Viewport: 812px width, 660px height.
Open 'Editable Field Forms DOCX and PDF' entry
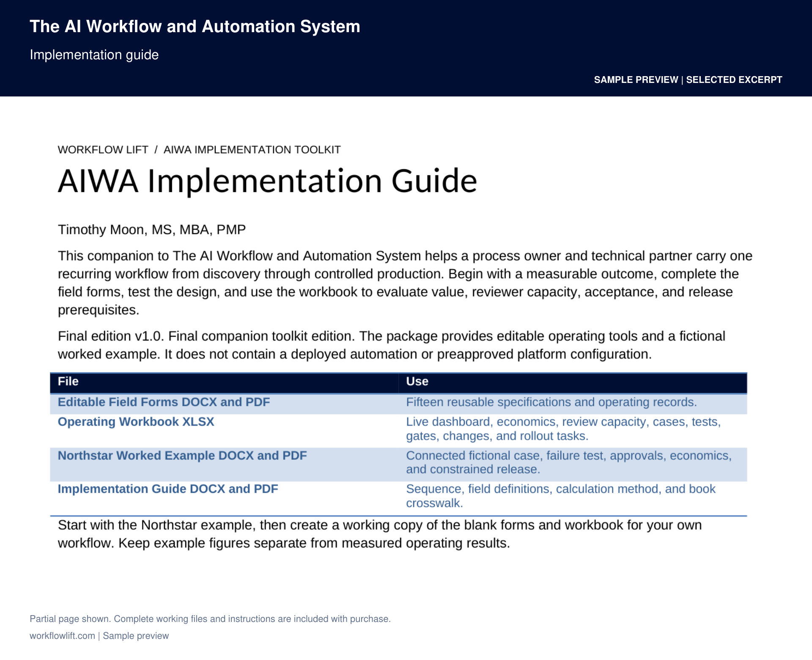164,402
